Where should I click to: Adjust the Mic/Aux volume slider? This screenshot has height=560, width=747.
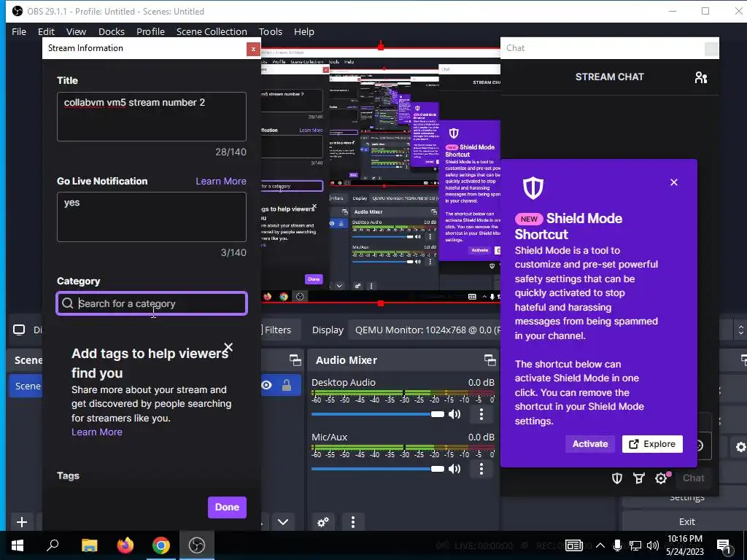click(377, 469)
